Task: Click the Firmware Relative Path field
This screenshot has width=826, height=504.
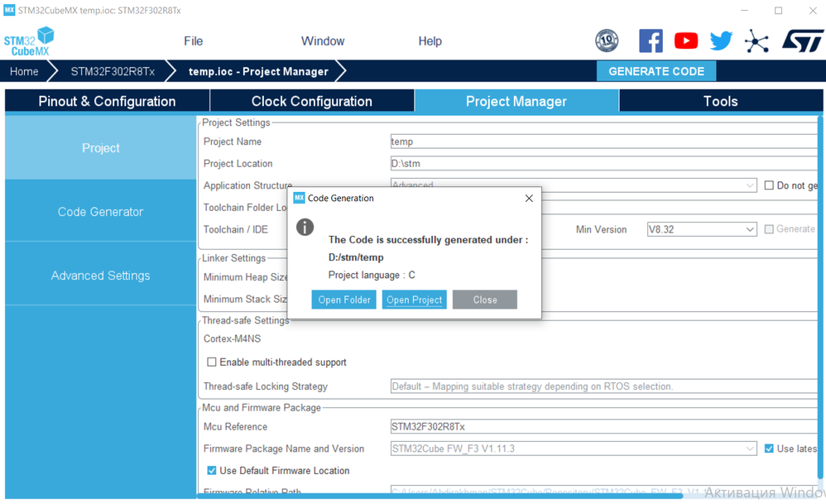Action: 603,491
